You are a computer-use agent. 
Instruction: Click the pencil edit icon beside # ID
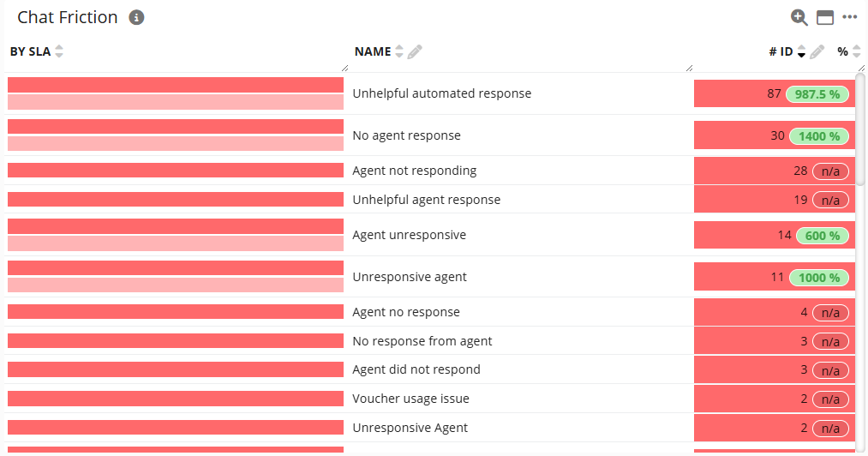(x=817, y=52)
